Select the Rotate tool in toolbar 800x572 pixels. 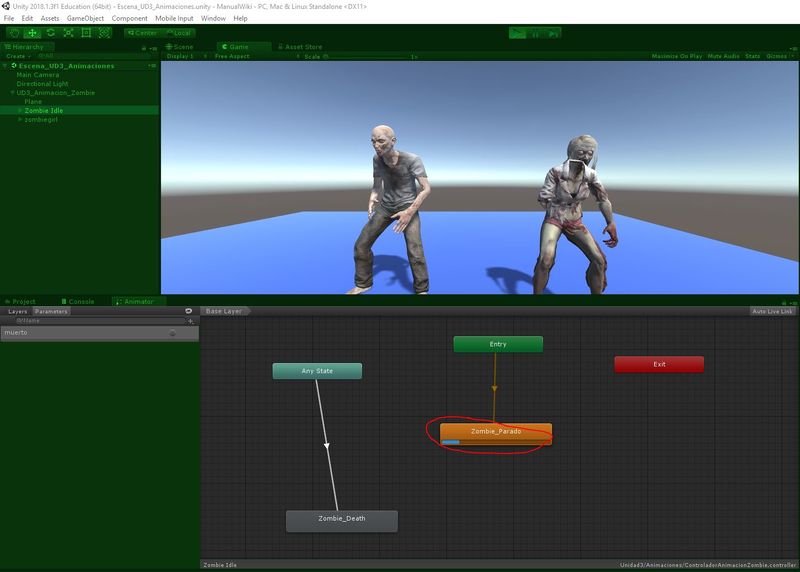(x=51, y=33)
